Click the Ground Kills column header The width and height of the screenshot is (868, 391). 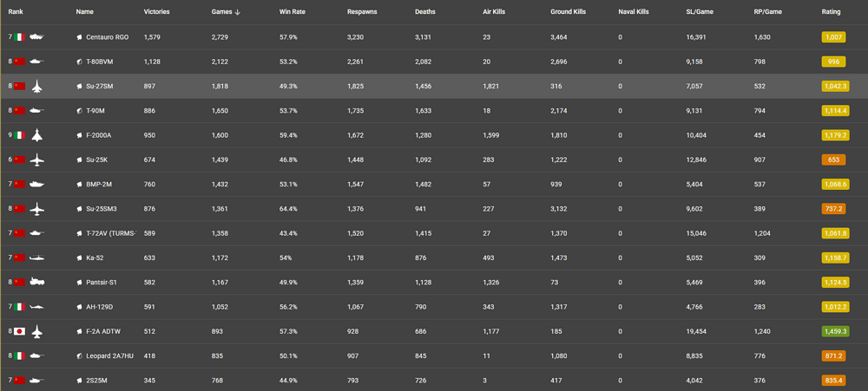[x=568, y=12]
